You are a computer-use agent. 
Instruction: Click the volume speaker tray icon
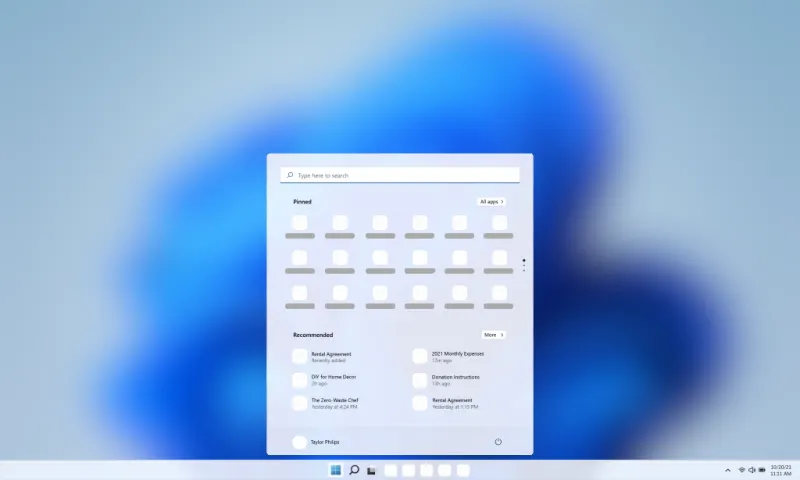752,470
